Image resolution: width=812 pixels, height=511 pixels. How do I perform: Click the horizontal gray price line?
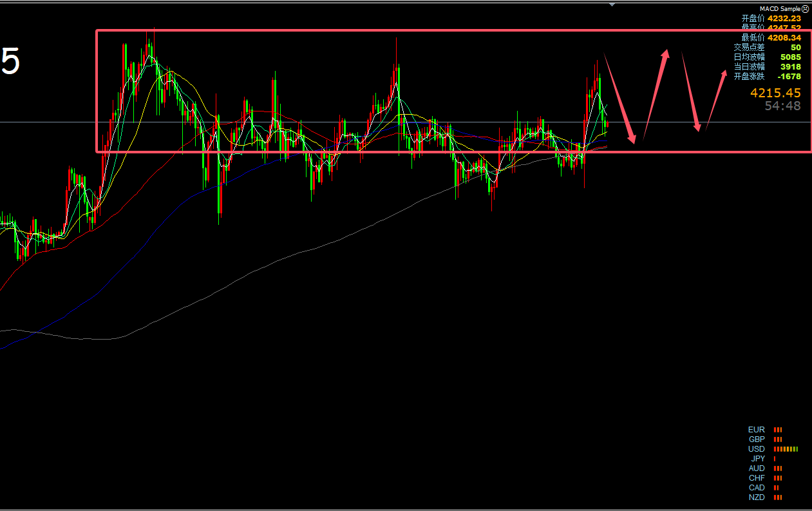tap(406, 122)
